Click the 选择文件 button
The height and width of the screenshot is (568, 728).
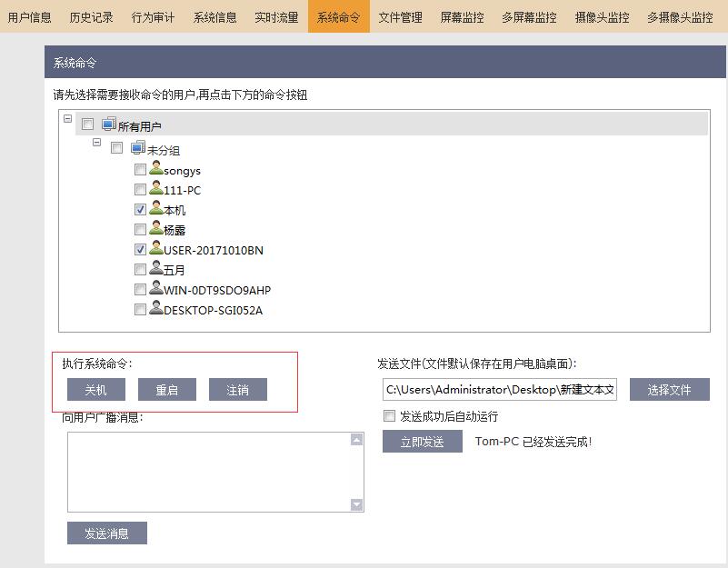tap(669, 390)
